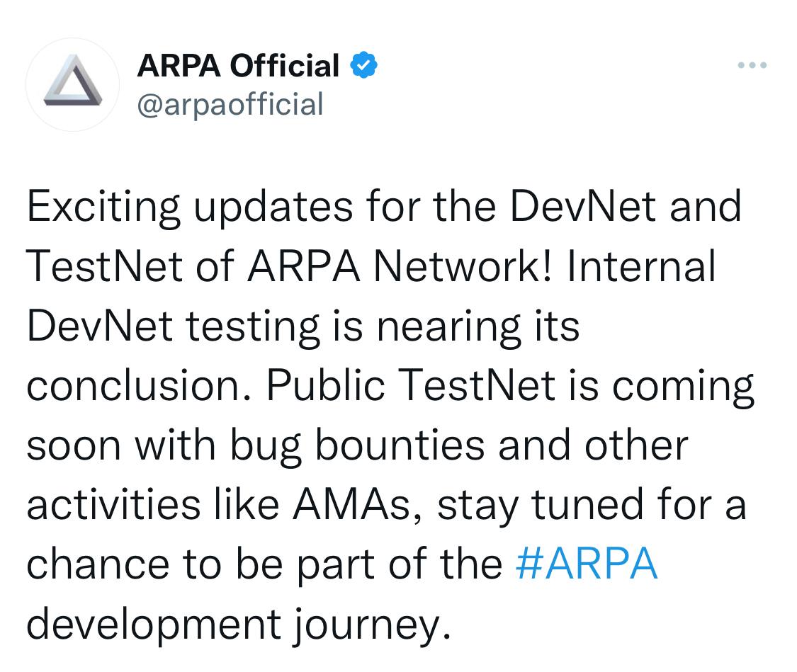Click the word 'Internal' in the tweet
The height and width of the screenshot is (672, 797).
pyautogui.click(x=641, y=266)
